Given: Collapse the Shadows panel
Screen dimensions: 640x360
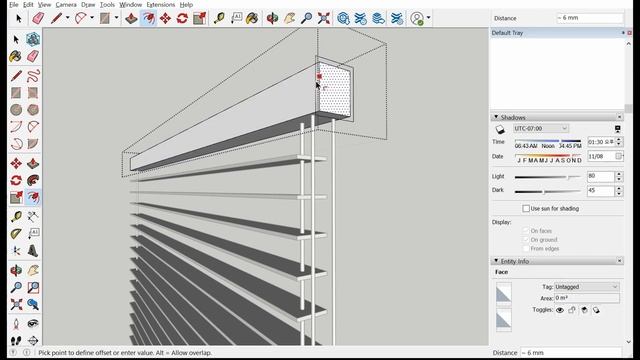Looking at the screenshot, I should (496, 117).
